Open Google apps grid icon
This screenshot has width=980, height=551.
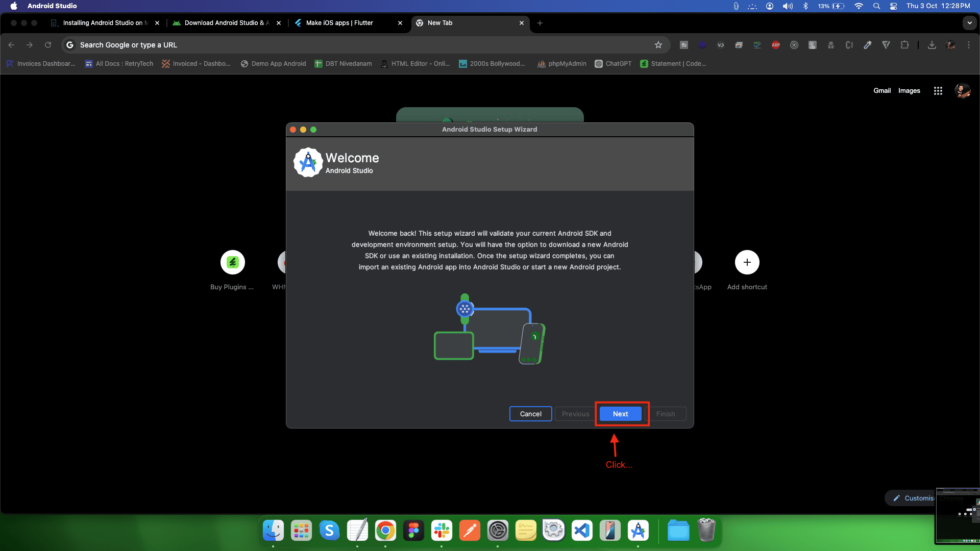(938, 91)
